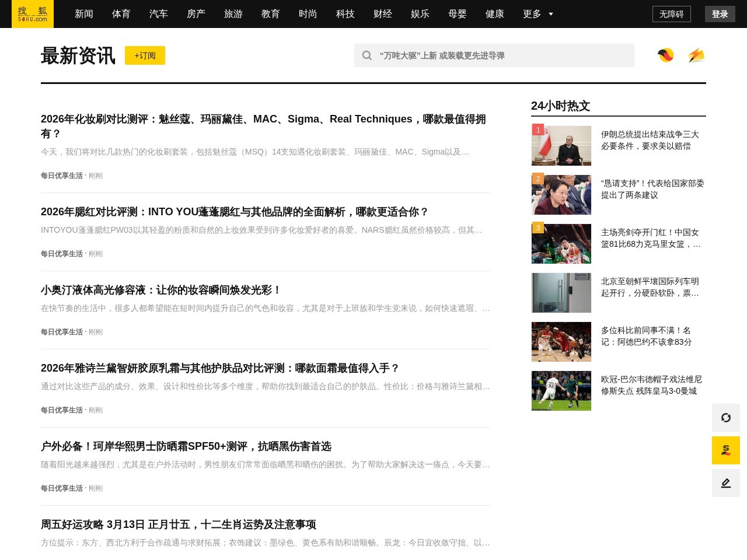Screen dimensions: 747x560
Task: Focus the search input field
Action: coord(502,55)
